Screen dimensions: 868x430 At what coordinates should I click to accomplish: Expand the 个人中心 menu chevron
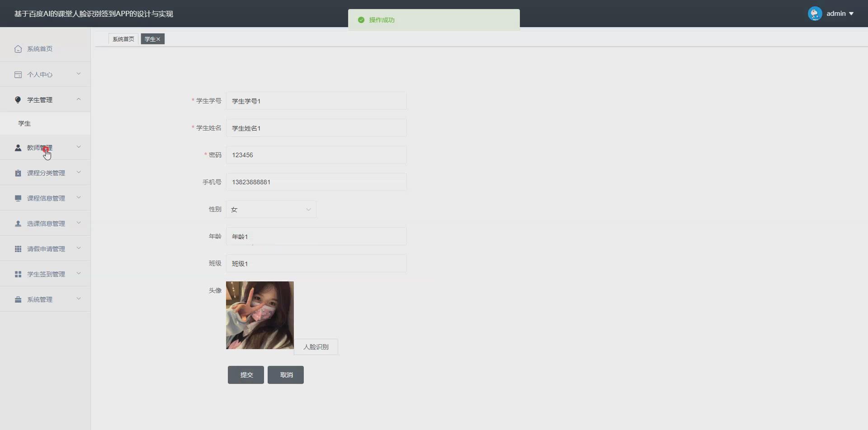79,74
